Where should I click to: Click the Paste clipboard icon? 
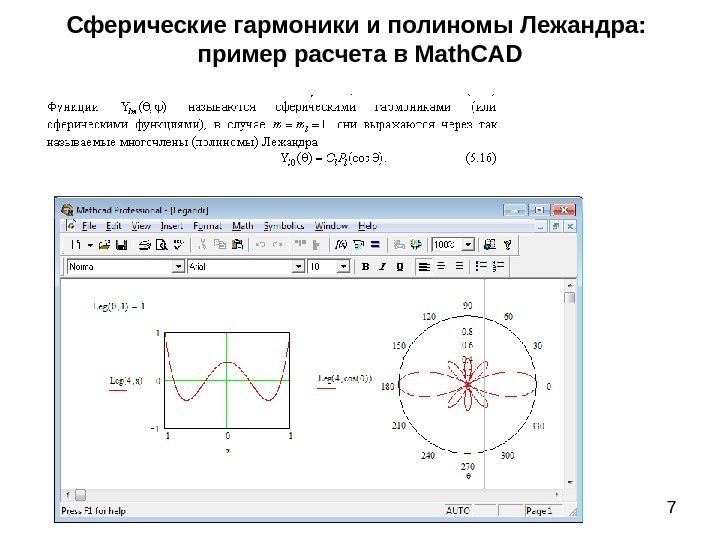[x=237, y=244]
